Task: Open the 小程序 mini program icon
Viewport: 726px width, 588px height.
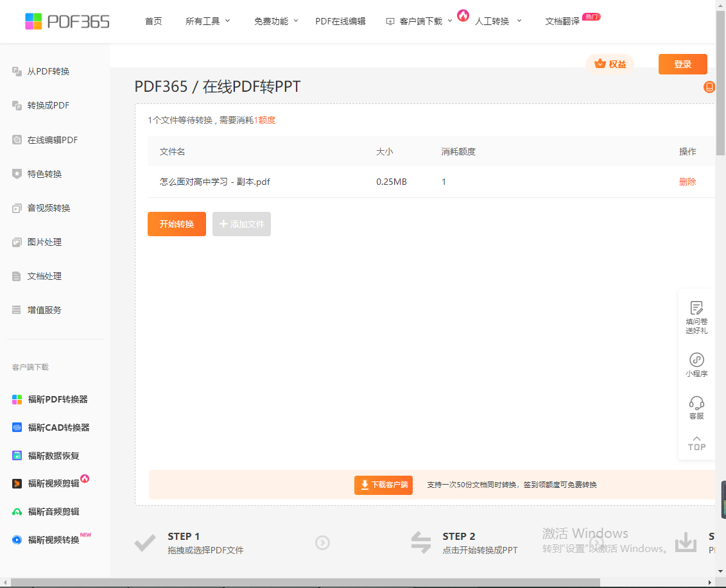Action: [x=696, y=359]
